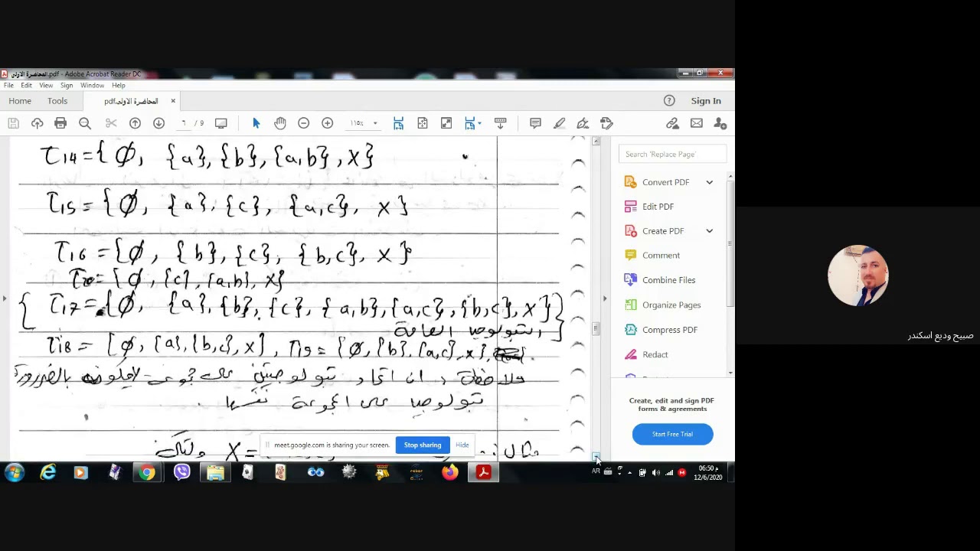Click the page number field
The height and width of the screenshot is (551, 980).
tap(183, 123)
